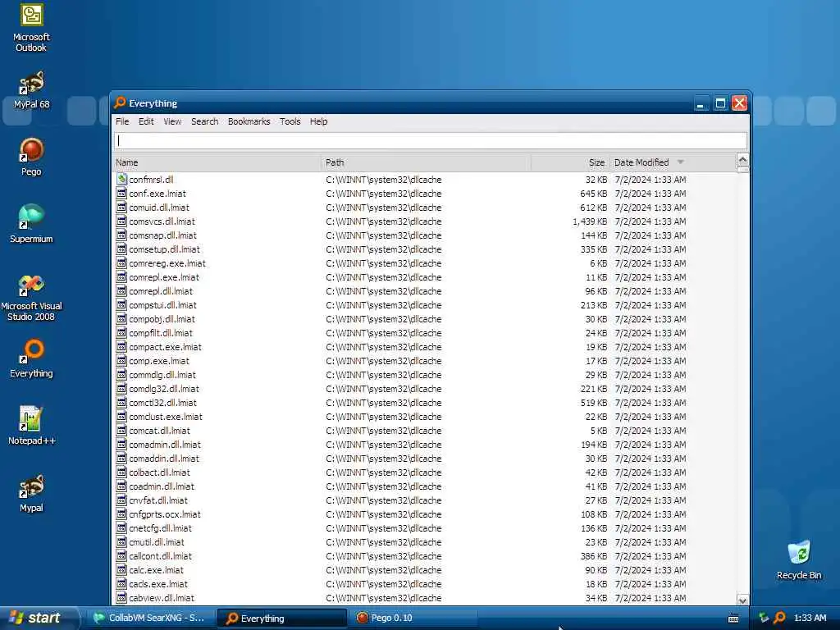This screenshot has width=840, height=630.
Task: Select the coadmin.dll.lmiat file name
Action: click(162, 486)
